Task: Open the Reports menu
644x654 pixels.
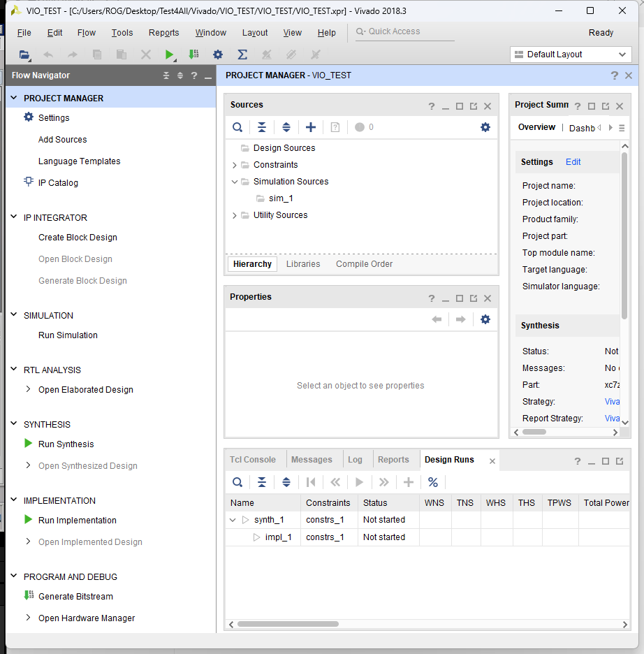Action: [164, 33]
